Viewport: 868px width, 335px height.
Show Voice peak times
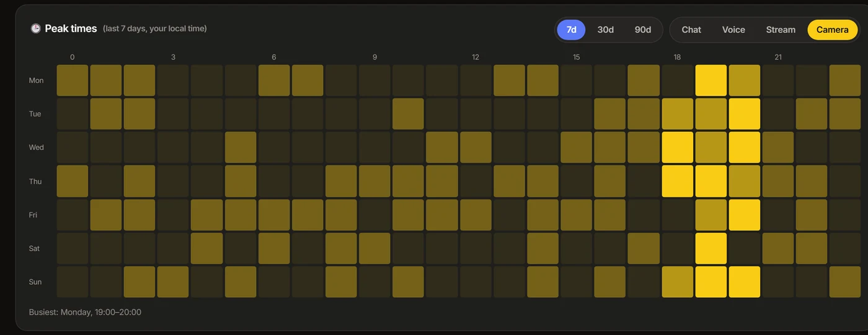pyautogui.click(x=733, y=30)
